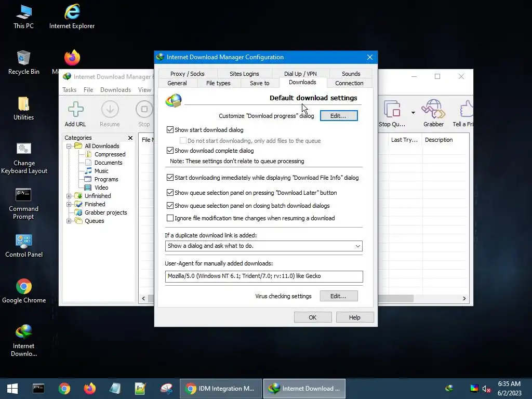Expand the Finished tree node
532x399 pixels.
click(69, 204)
